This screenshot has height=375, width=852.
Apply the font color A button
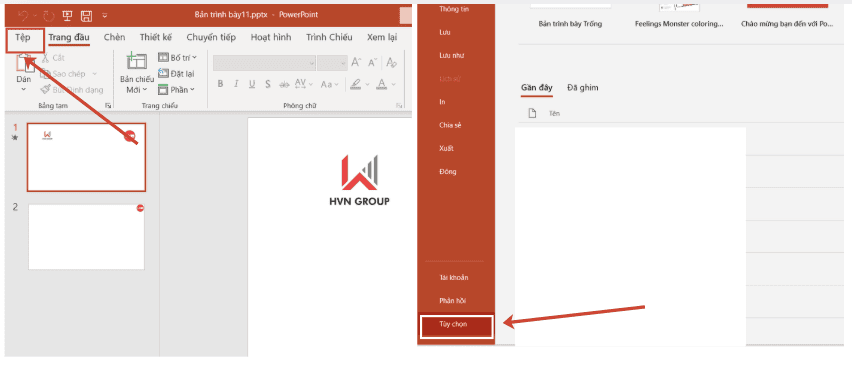coord(381,84)
